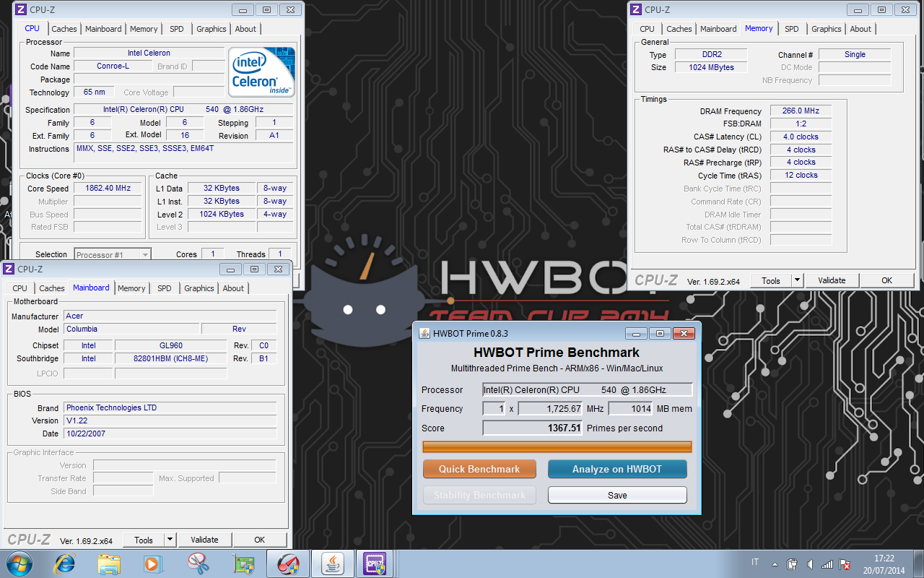This screenshot has width=924, height=578.
Task: Open About tab in the top-left CPU-Z window
Action: coord(245,29)
